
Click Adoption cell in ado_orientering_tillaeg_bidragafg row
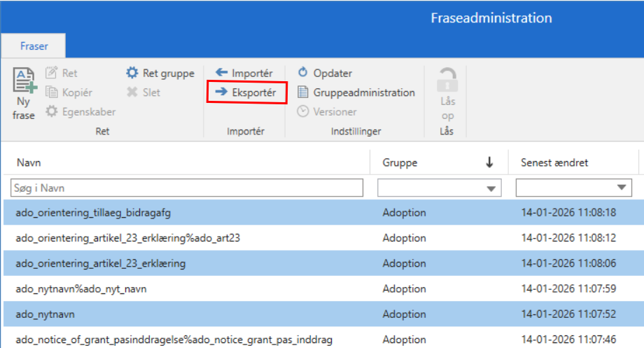click(x=404, y=212)
